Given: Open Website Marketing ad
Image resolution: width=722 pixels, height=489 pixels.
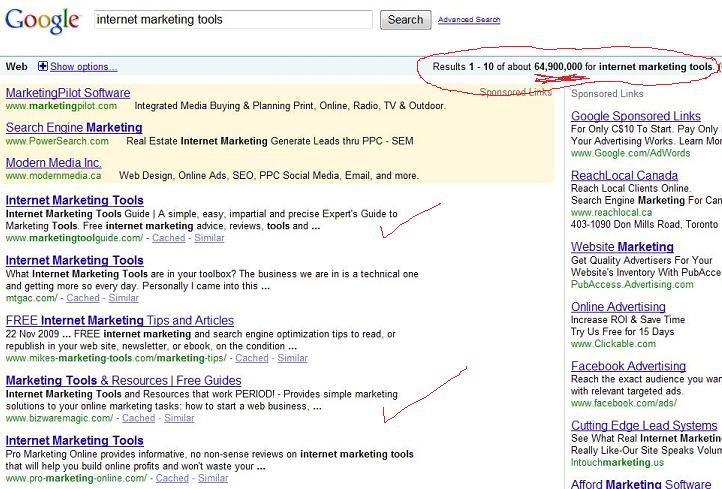Looking at the screenshot, I should pyautogui.click(x=622, y=247).
